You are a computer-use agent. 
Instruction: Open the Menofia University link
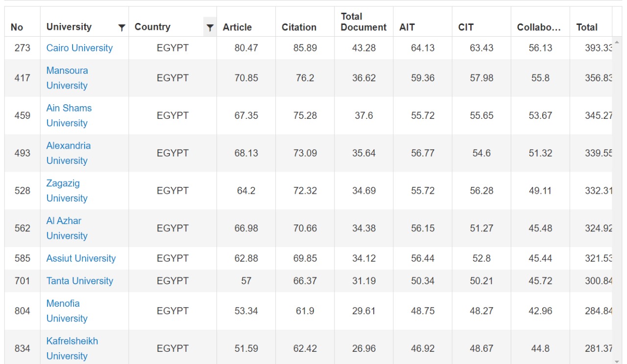[x=67, y=311]
